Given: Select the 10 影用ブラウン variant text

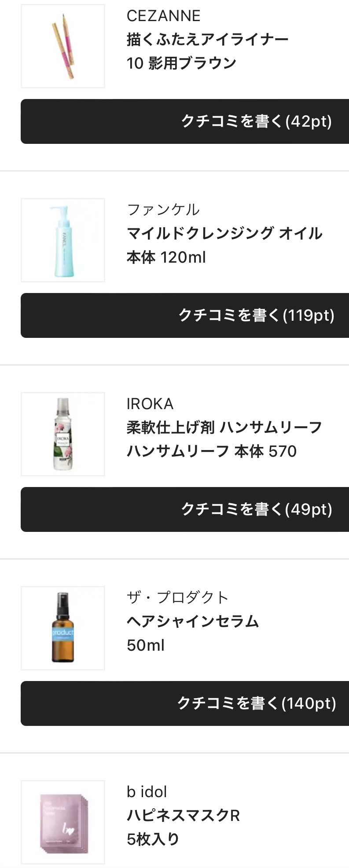Looking at the screenshot, I should [181, 63].
